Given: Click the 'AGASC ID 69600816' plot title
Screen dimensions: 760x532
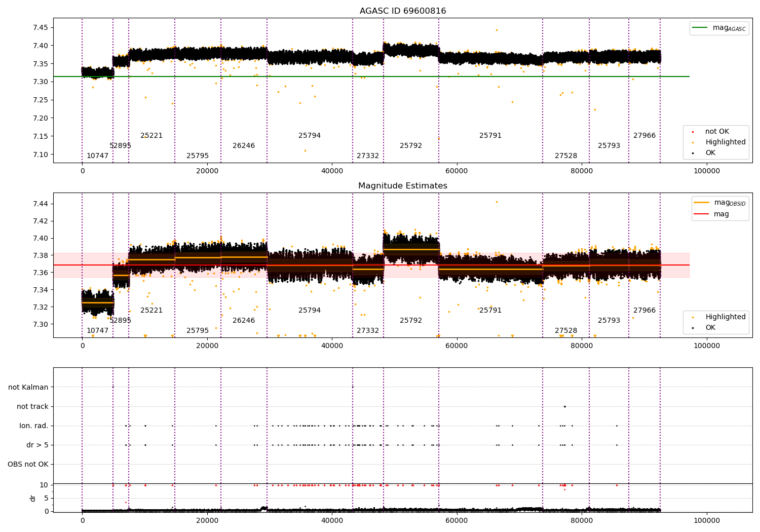Looking at the screenshot, I should click(x=403, y=11).
